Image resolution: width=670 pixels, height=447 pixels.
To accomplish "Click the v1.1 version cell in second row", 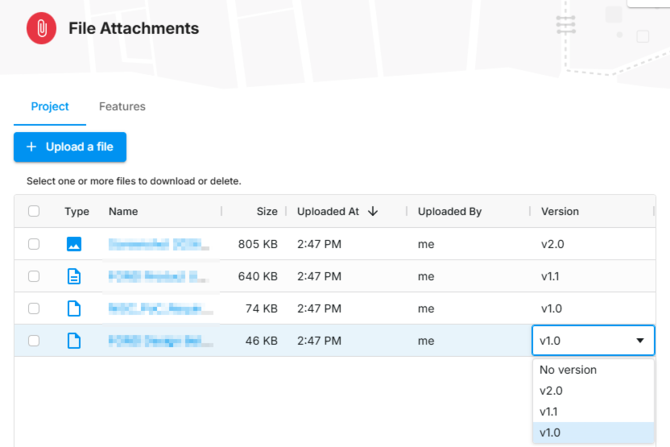I will (x=550, y=276).
